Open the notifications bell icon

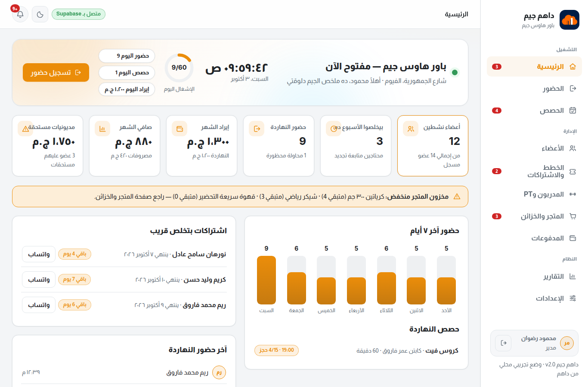[20, 14]
